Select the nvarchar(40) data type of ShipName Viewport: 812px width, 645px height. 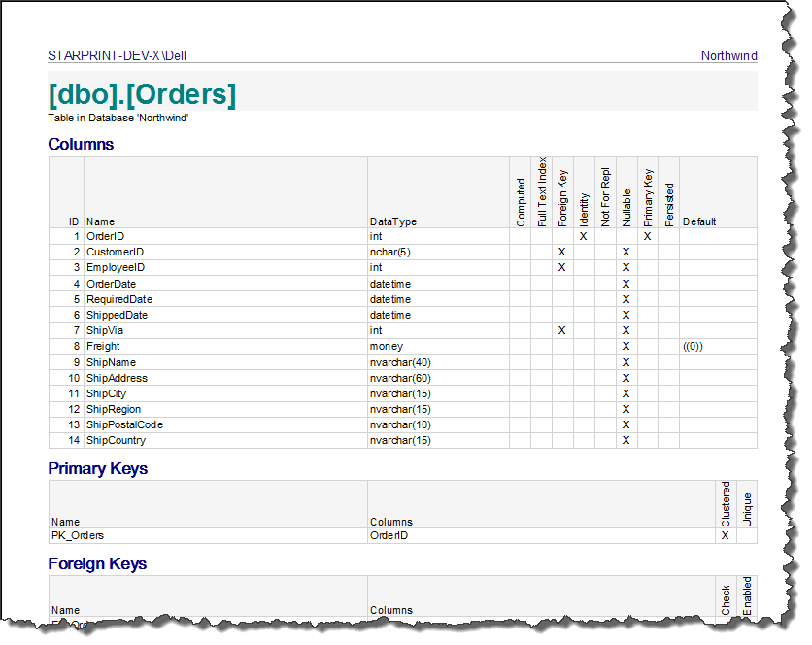[400, 362]
